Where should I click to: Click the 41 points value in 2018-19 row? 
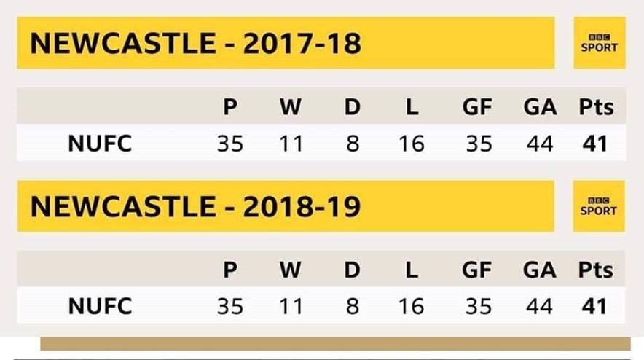pos(594,307)
